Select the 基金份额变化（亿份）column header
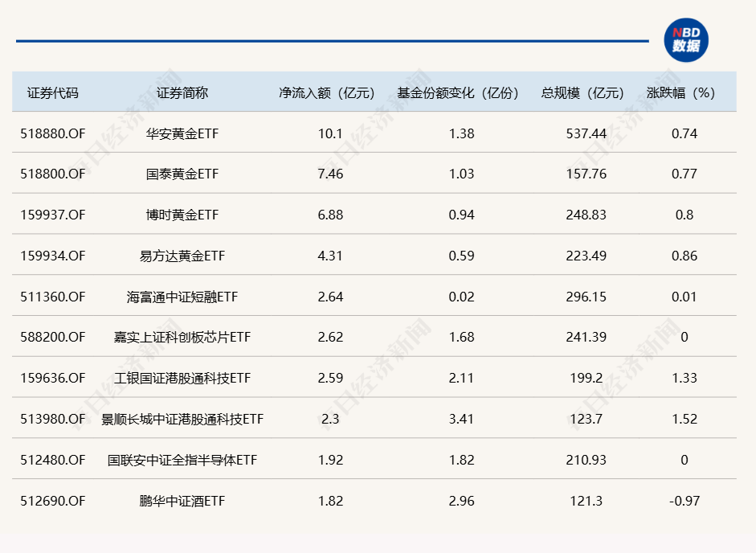 (x=458, y=92)
